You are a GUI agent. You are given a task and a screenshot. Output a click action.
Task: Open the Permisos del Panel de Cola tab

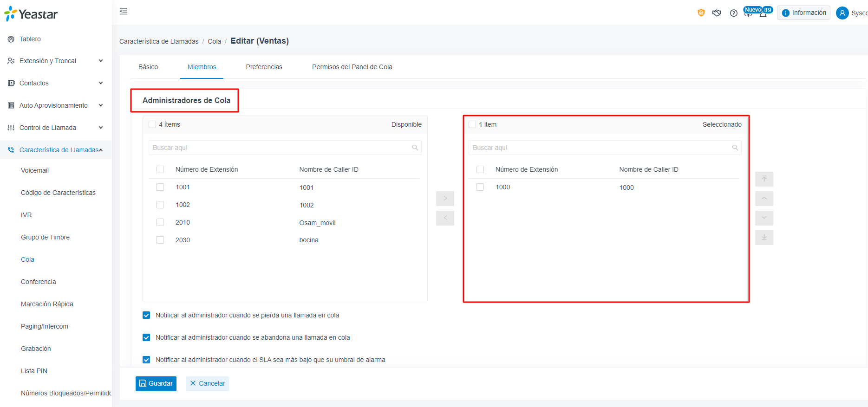352,67
